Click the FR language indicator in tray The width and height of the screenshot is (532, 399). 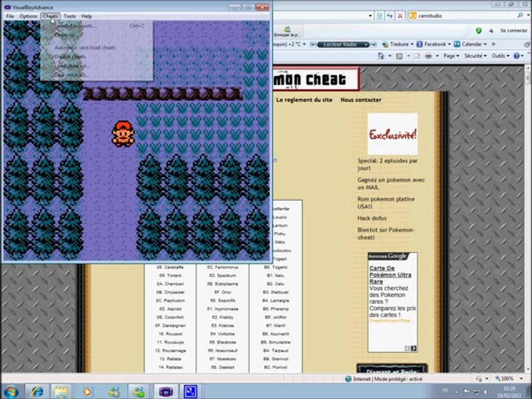pos(445,391)
